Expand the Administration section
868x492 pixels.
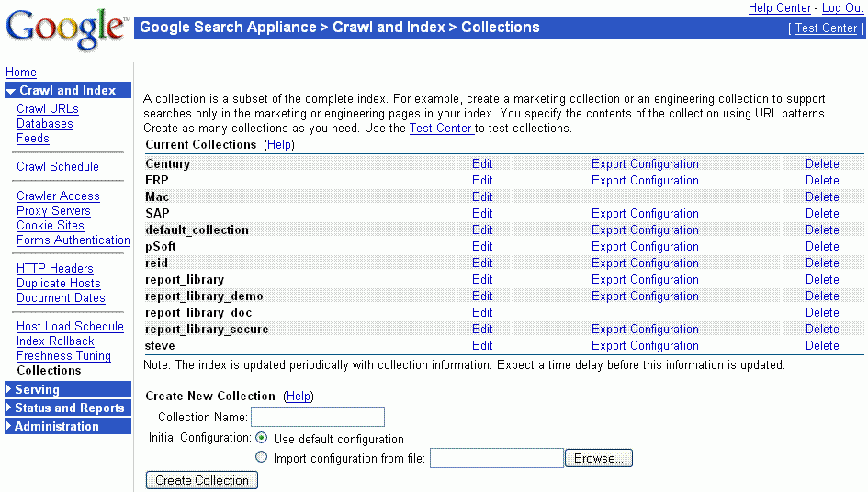(68, 426)
